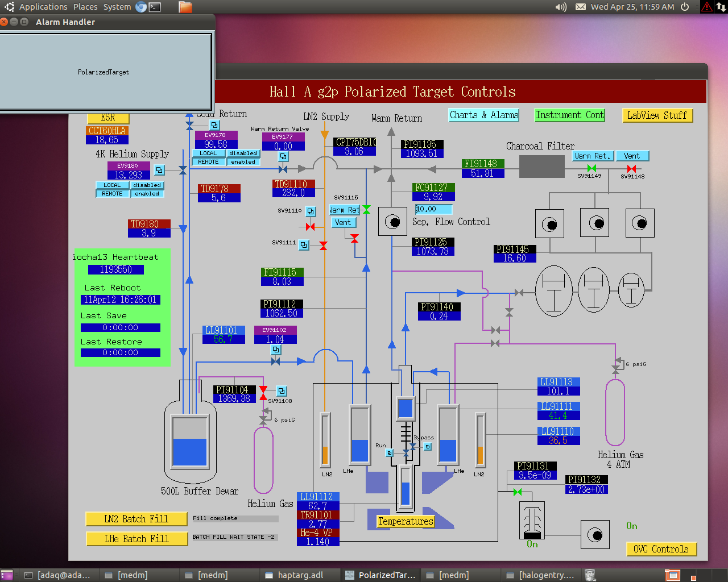
Task: Click Charcoal Filter Vent button
Action: (632, 156)
